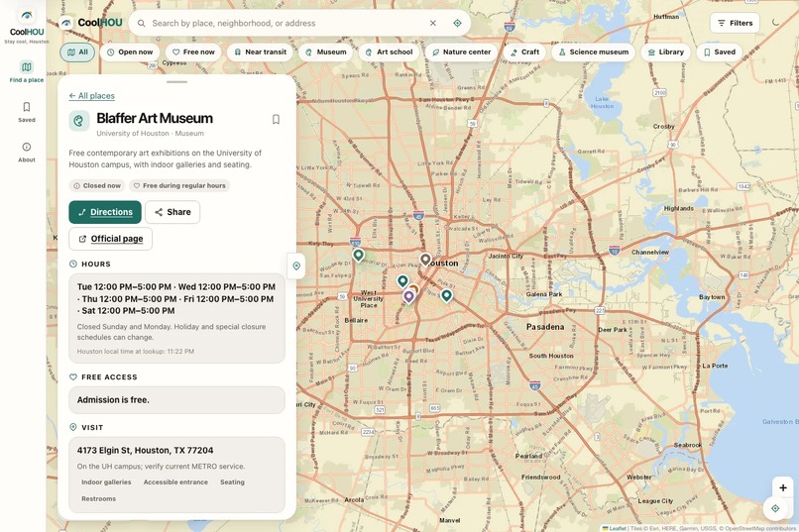
Task: Click the CoolHOU eye logo beside search bar
Action: click(66, 23)
